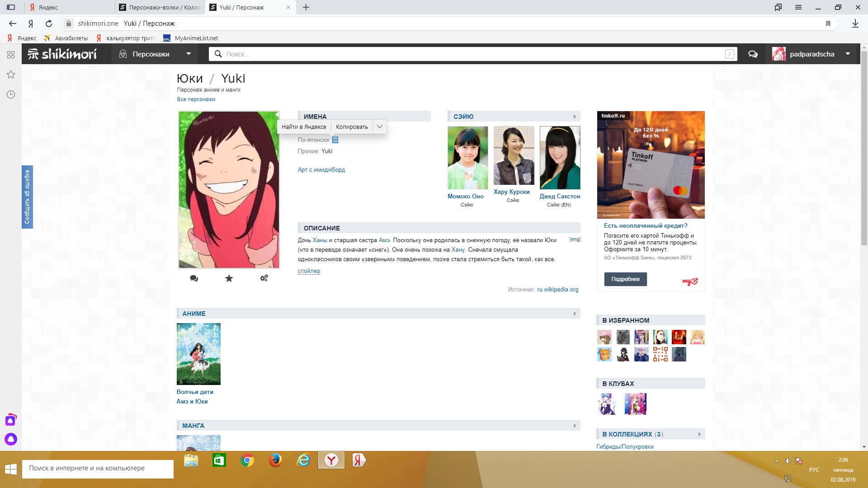This screenshot has height=488, width=868.
Task: Bookmark the page with the address bar flag icon
Action: 828,23
